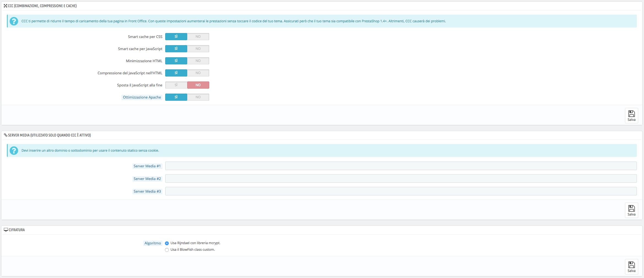Enable Sposta il JavaScript alla fine
The height and width of the screenshot is (278, 644).
coord(176,85)
